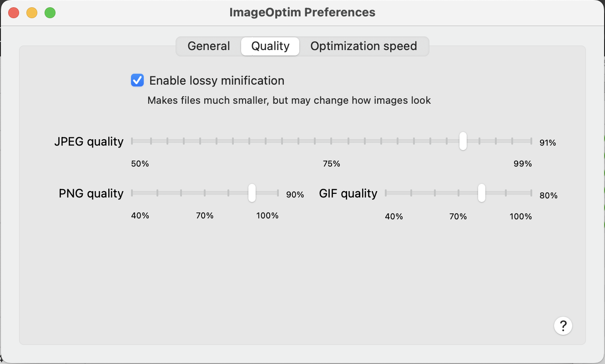Click the JPEG quality slider handle
Viewport: 605px width, 364px height.
click(463, 141)
